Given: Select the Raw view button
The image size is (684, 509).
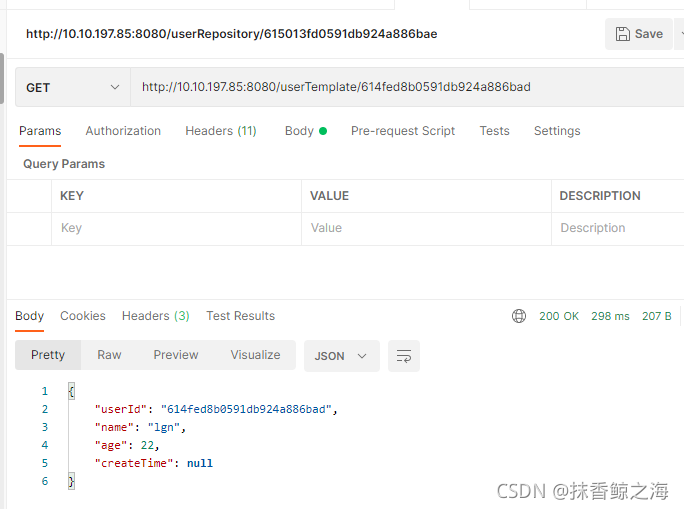Looking at the screenshot, I should coord(109,355).
